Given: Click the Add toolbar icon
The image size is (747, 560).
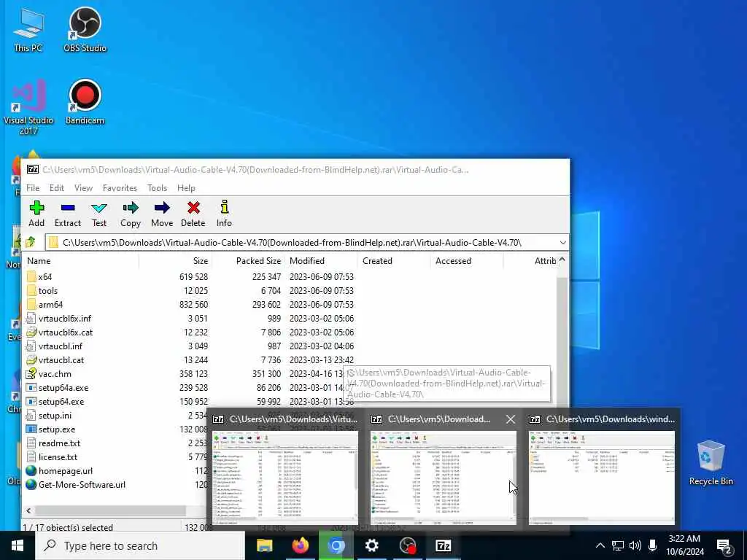Looking at the screenshot, I should coord(36,214).
